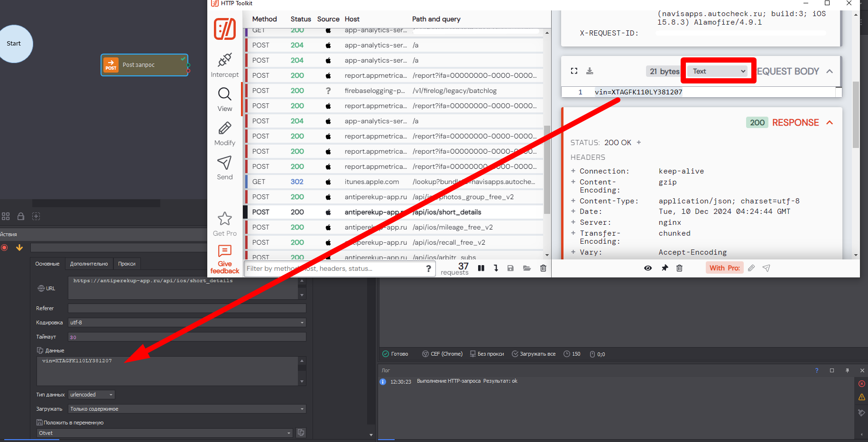Open the Кодировка utf-8 dropdown
868x442 pixels.
tap(187, 322)
